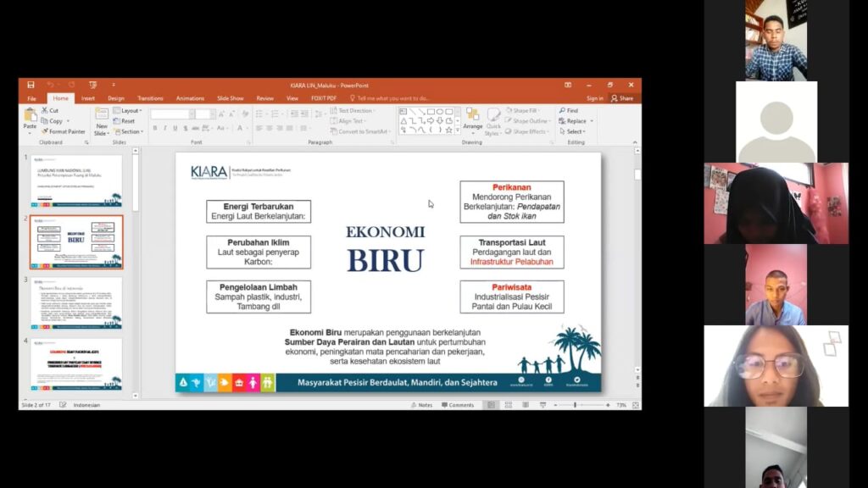Viewport: 868px width, 488px height.
Task: Open the Select dropdown in Editing
Action: [x=572, y=131]
